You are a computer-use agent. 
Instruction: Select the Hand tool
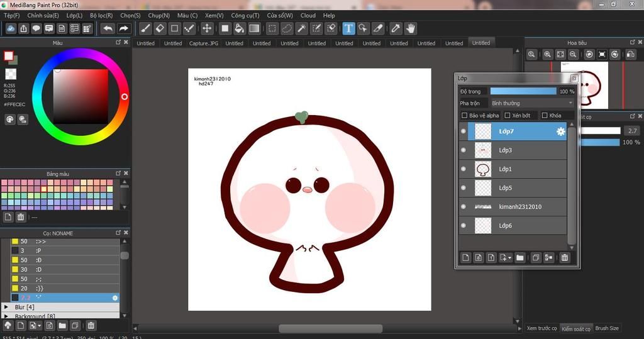(410, 28)
